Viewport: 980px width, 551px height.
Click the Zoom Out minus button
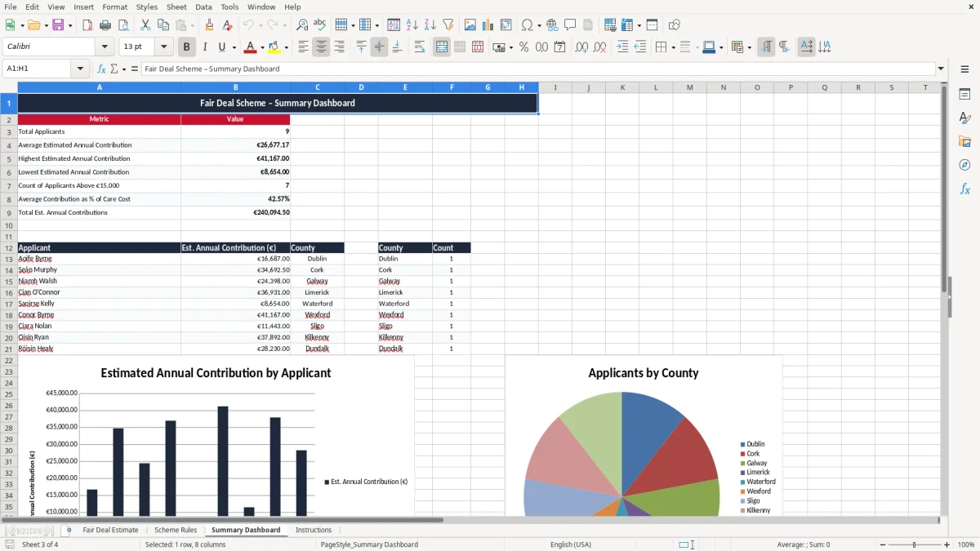(883, 544)
